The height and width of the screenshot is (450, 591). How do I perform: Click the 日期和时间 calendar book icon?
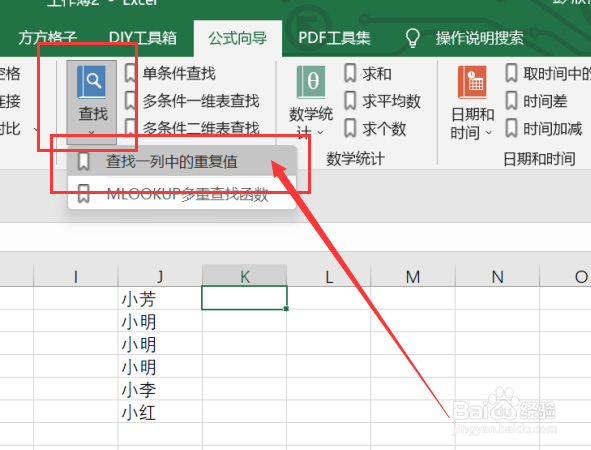[472, 82]
